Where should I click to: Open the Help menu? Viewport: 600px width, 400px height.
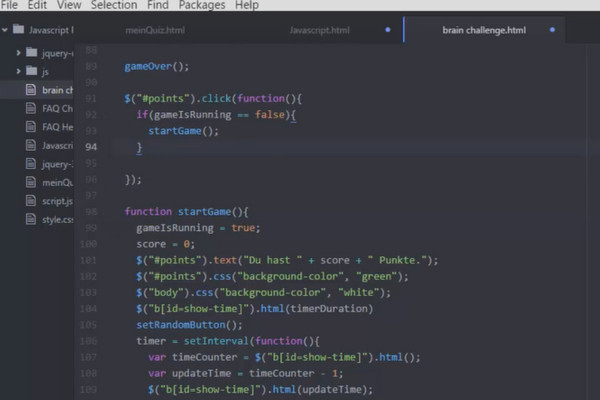click(247, 5)
